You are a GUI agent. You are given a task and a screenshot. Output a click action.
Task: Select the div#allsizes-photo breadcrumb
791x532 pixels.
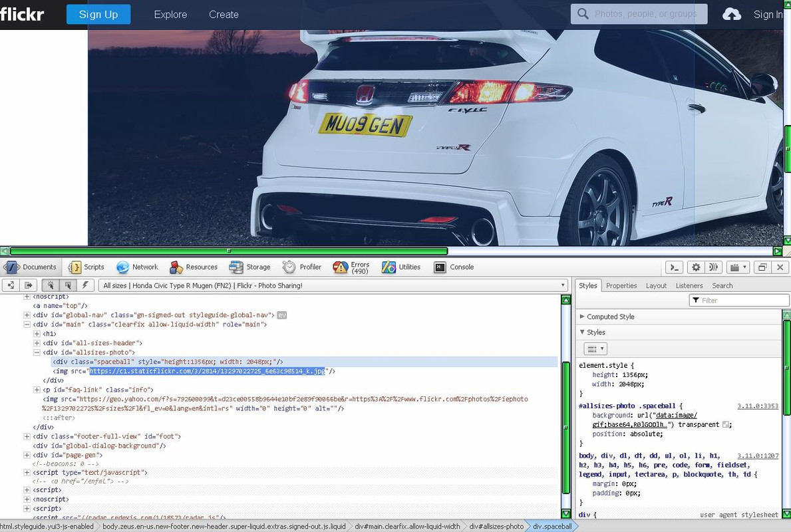pyautogui.click(x=496, y=527)
